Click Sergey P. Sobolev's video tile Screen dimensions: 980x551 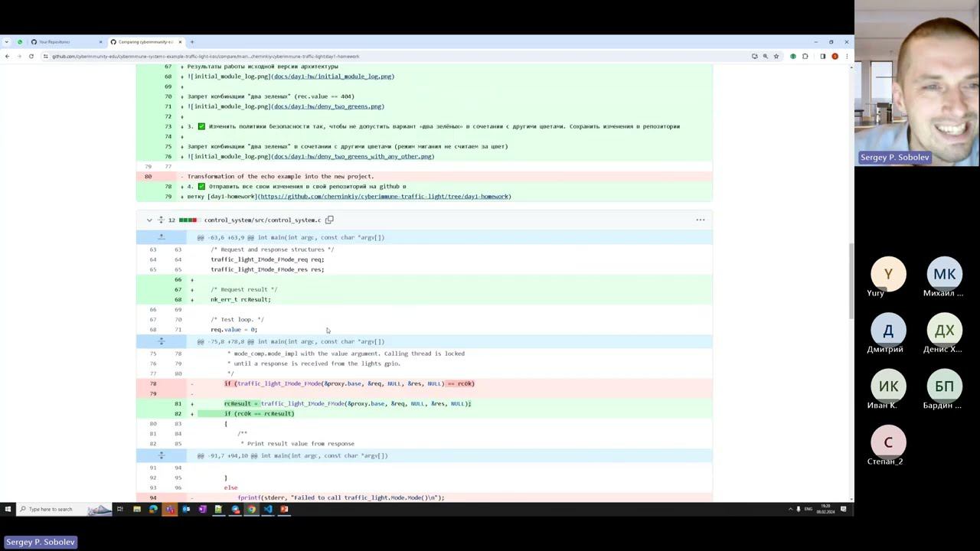point(917,83)
